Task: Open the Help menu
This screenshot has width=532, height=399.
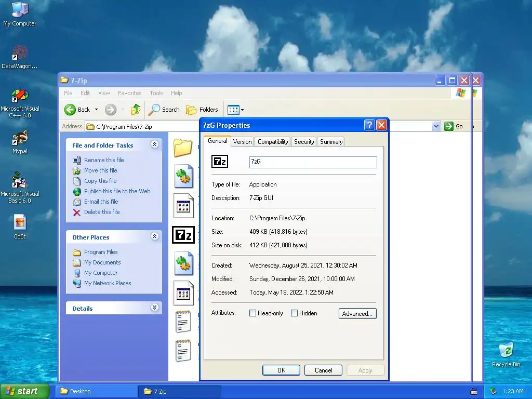Action: (x=177, y=93)
